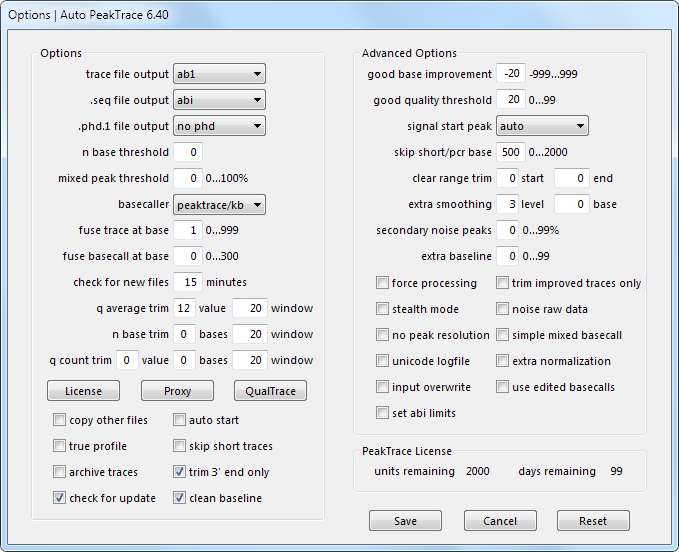
Task: Click the n base trim window field
Action: [250, 334]
